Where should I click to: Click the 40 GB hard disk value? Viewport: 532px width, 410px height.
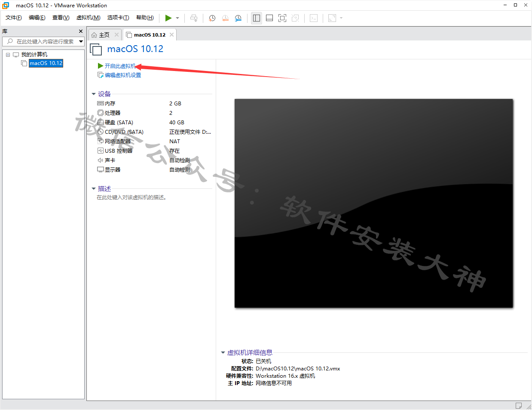[177, 123]
